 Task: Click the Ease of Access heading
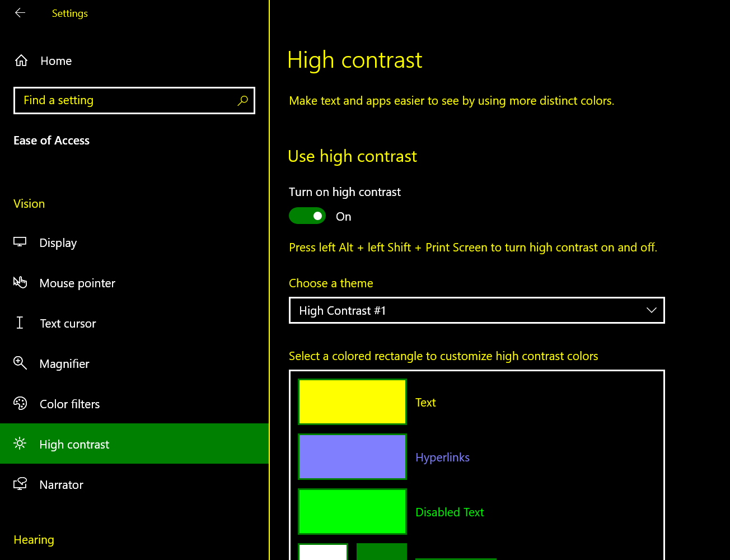[51, 141]
